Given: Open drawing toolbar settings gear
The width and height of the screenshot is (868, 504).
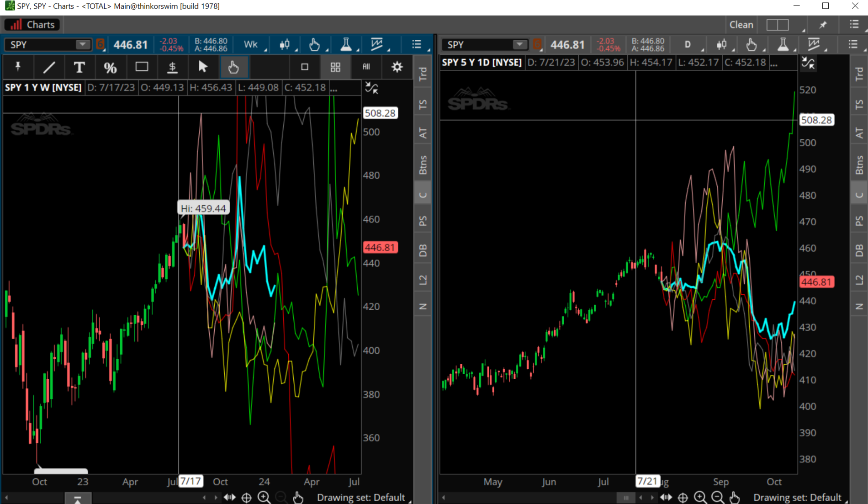Looking at the screenshot, I should pos(397,67).
